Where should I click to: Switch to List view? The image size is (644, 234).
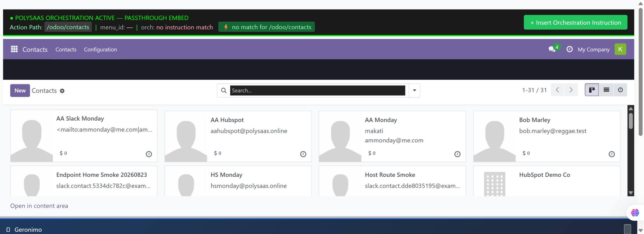point(606,90)
